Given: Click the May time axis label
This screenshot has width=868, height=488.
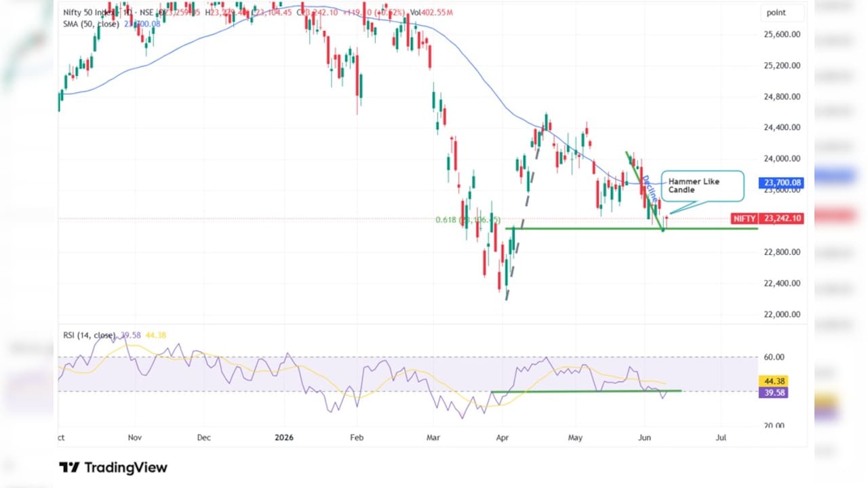Looking at the screenshot, I should pyautogui.click(x=575, y=437).
